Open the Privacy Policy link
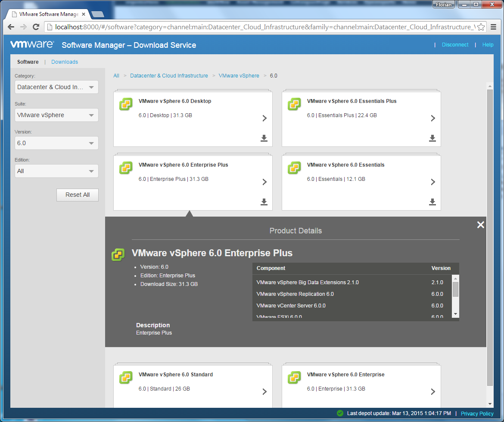Image resolution: width=504 pixels, height=422 pixels. click(477, 414)
